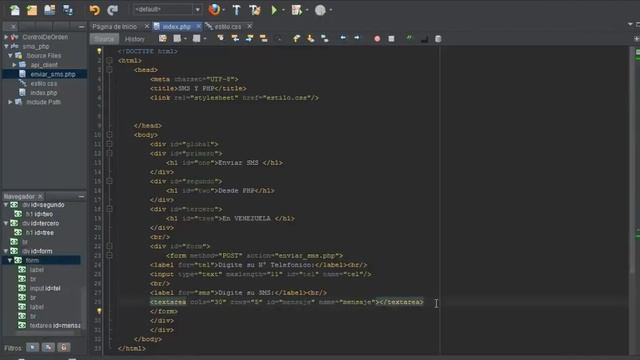Click the lightbulb hint on line 1
This screenshot has width=640, height=360.
tap(99, 51)
